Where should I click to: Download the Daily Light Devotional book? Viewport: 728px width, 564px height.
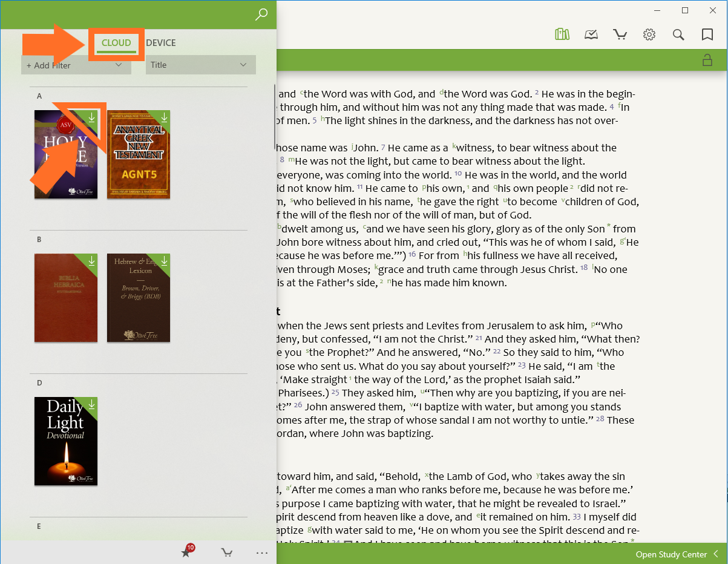pyautogui.click(x=91, y=404)
